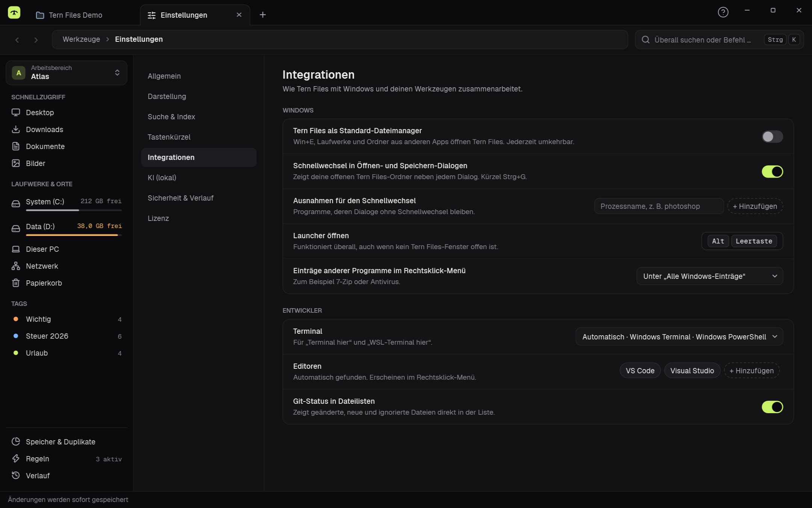Click the Dokumente file icon

16,146
